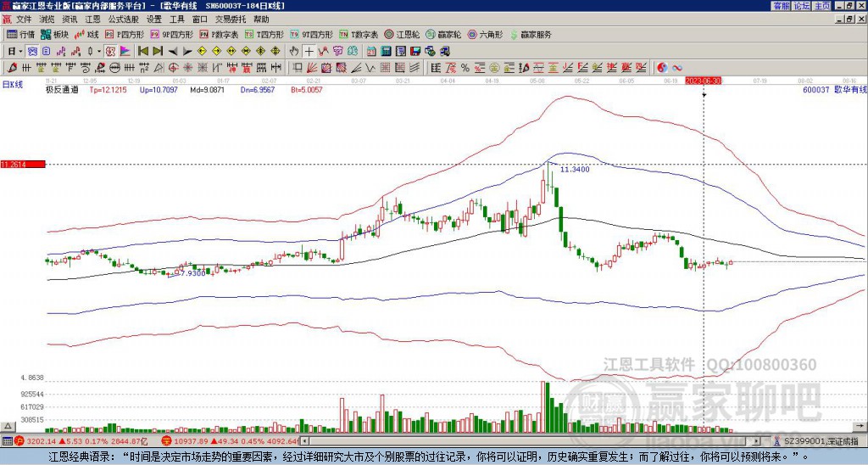Click the 客服 customer service button

point(782,6)
